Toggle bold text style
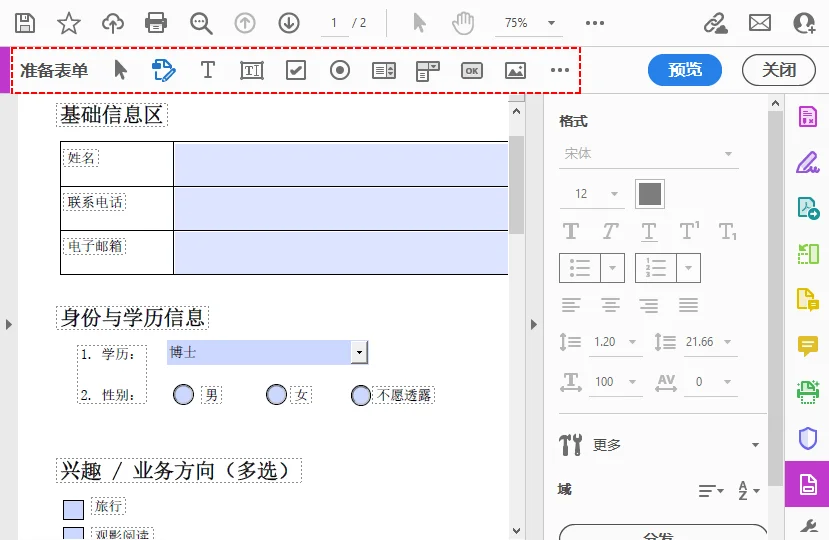 [571, 232]
